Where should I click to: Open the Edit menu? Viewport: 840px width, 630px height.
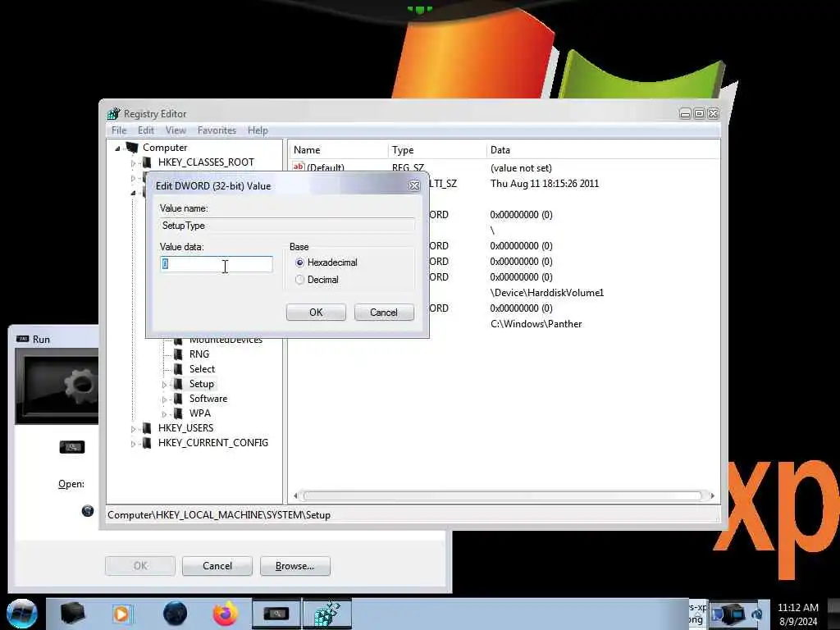(146, 130)
